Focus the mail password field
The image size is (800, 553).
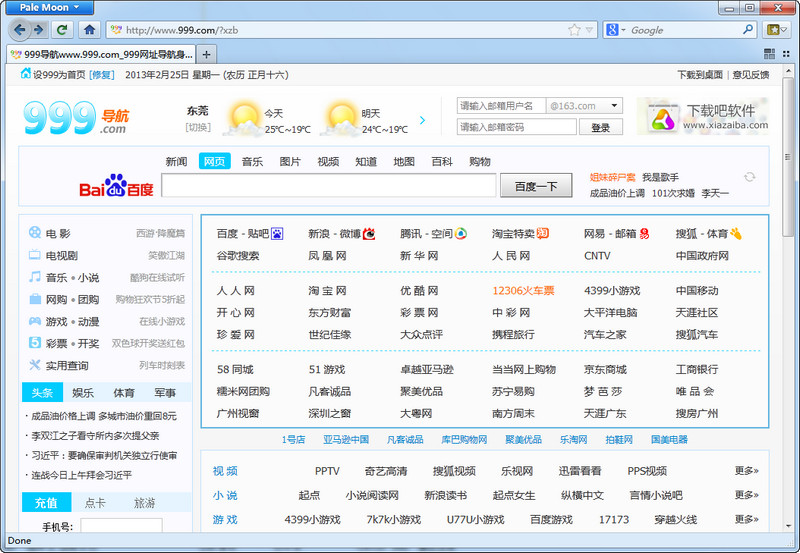coord(517,127)
